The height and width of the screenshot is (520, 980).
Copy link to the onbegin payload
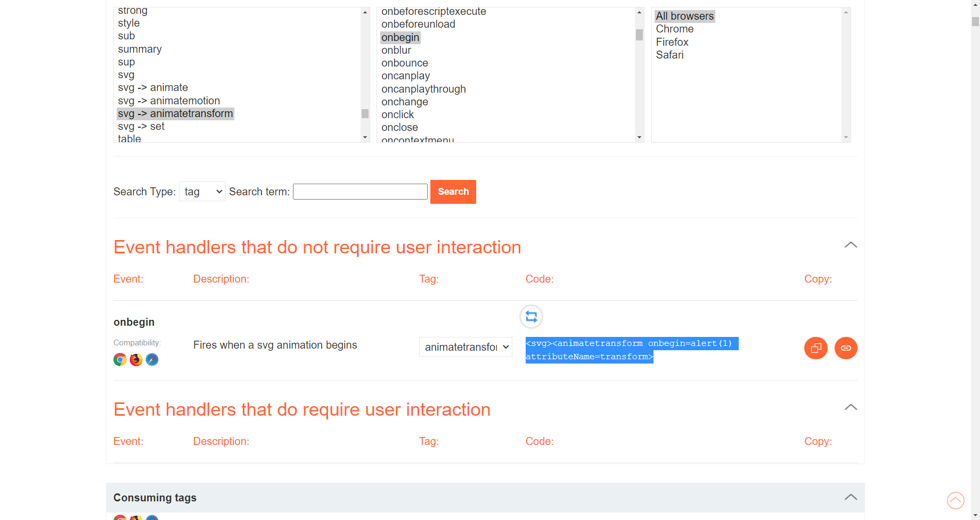tap(846, 348)
